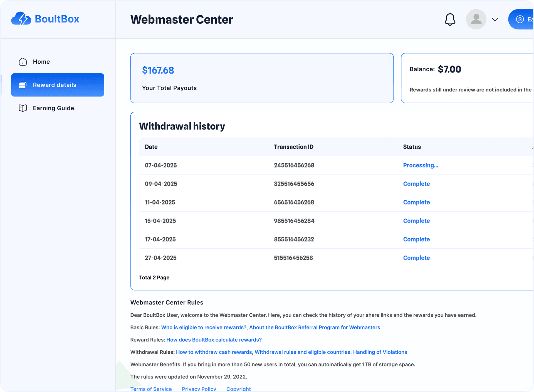Open notifications via the bell icon
Image resolution: width=534 pixels, height=392 pixels.
click(450, 19)
